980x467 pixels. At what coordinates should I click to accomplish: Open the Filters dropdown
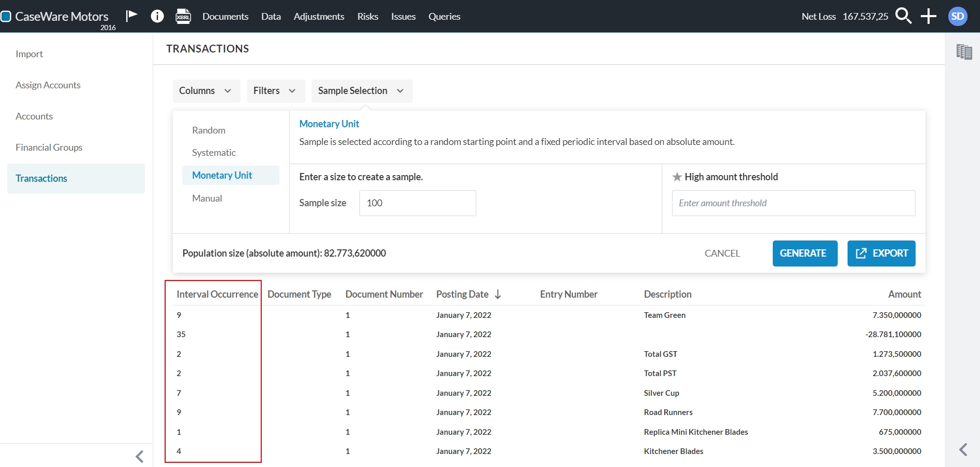point(275,91)
